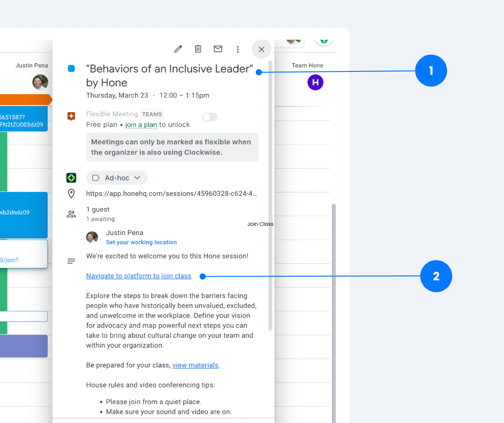Screen dimensions: 504x423
Task: Click the blue event color square
Action: tap(71, 69)
